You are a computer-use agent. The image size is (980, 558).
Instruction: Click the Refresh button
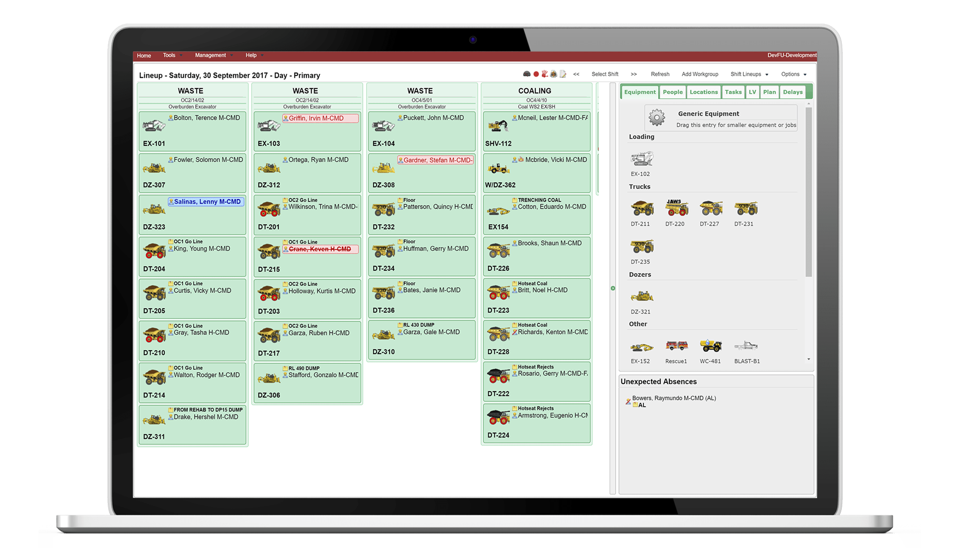(660, 74)
